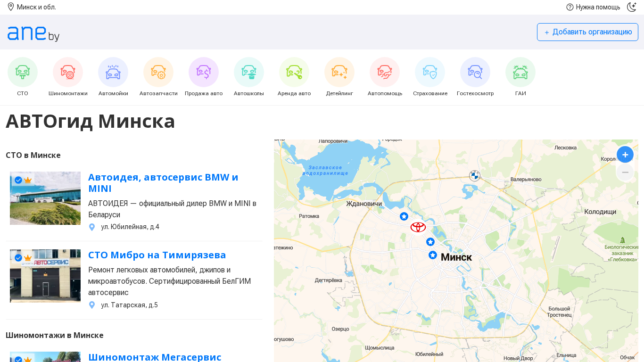Toggle dark mode with the moon icon
The width and height of the screenshot is (644, 362).
tap(632, 7)
